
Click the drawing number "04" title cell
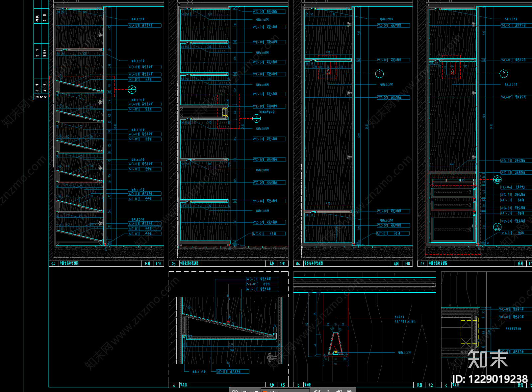(54, 263)
